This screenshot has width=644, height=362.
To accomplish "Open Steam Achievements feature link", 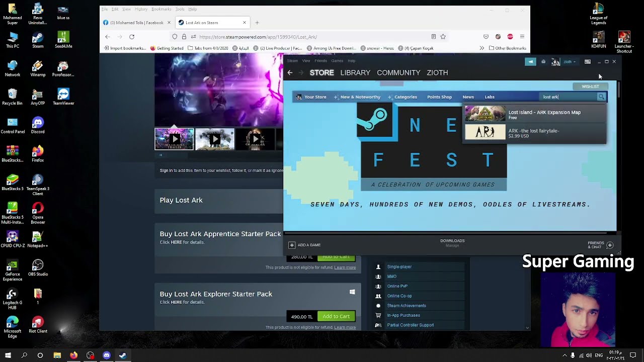I will pyautogui.click(x=407, y=306).
